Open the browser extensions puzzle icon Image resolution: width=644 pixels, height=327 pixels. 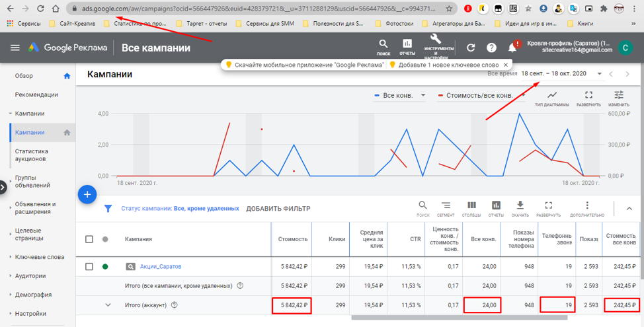click(x=604, y=8)
